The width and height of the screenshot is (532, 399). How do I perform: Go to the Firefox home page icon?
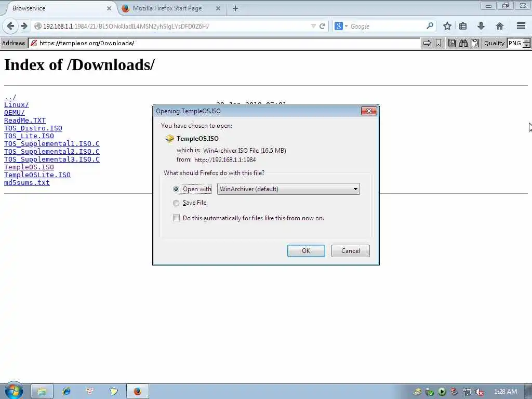pyautogui.click(x=499, y=26)
